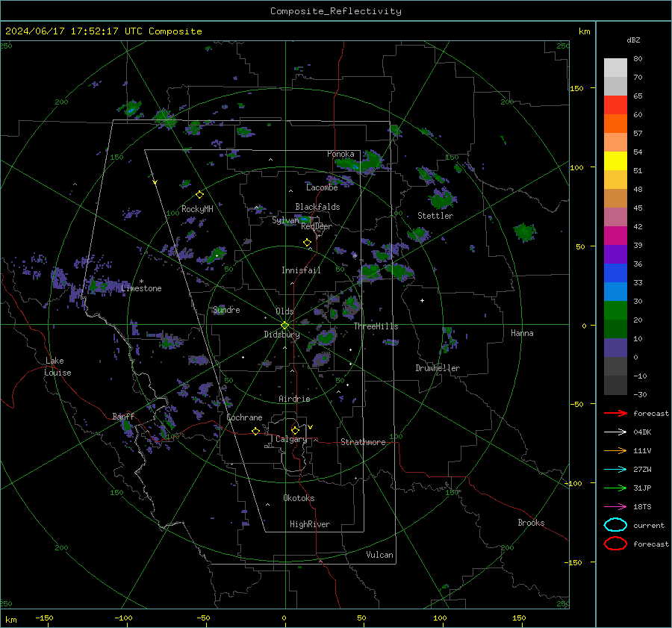This screenshot has width=672, height=628.
Task: Pick the Sylvan label on map
Action: point(285,221)
